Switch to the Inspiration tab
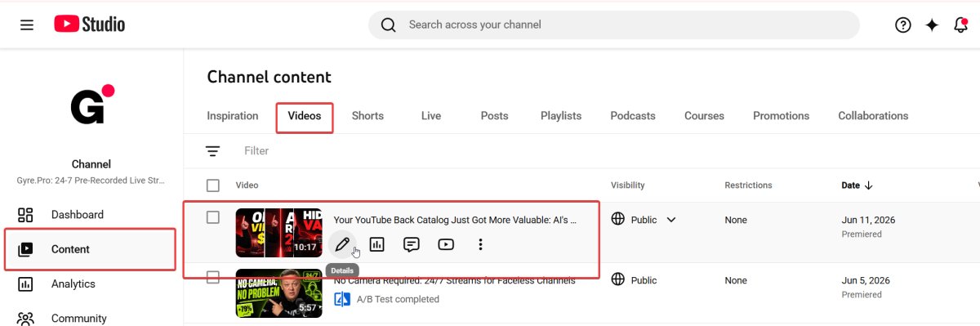The width and height of the screenshot is (980, 326). (233, 116)
